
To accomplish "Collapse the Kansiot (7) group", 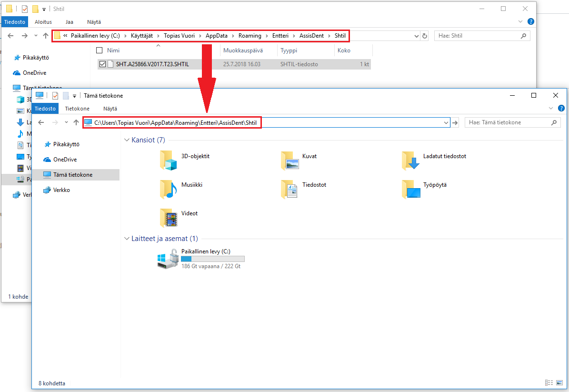I will pos(127,140).
